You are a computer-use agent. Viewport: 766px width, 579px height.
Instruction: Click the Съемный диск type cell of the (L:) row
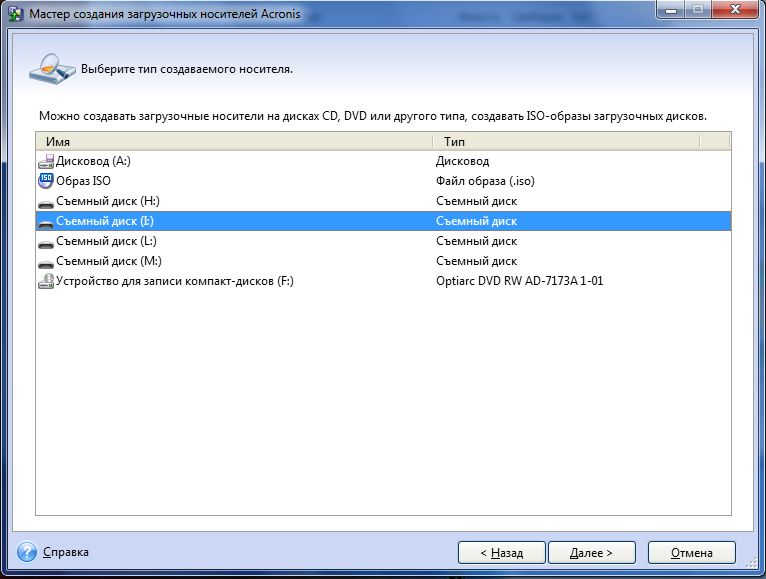(476, 241)
